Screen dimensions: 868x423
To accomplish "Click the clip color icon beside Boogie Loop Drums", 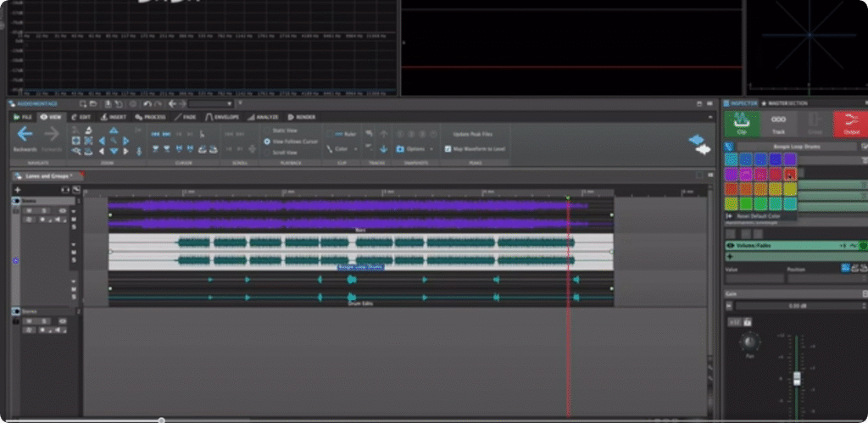I will click(x=729, y=147).
